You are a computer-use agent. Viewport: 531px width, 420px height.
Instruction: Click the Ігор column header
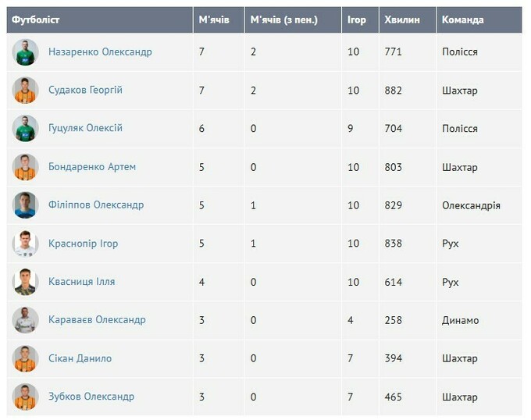[357, 20]
